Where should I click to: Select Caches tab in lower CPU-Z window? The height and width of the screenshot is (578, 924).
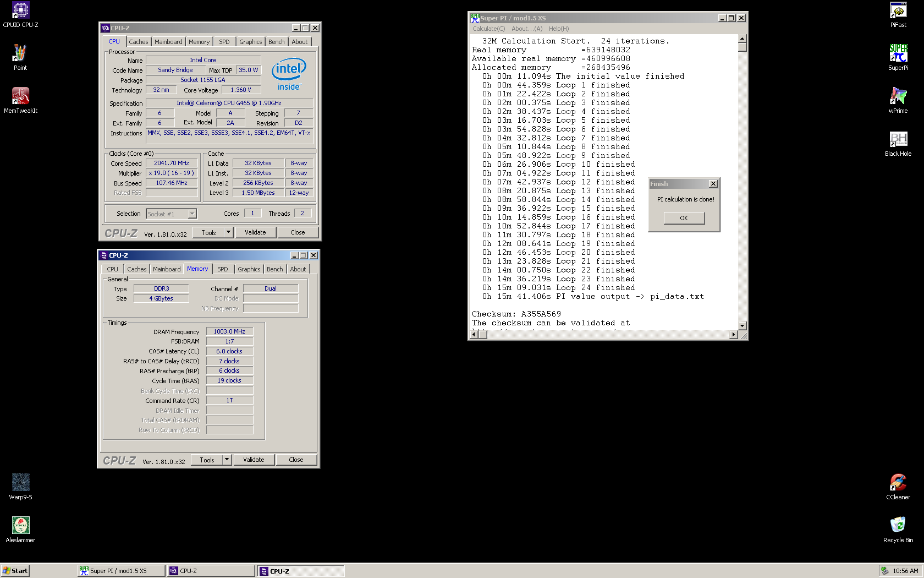pos(137,269)
